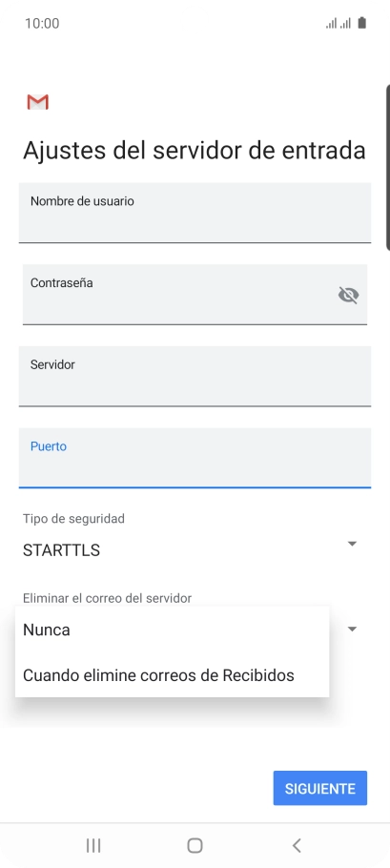Focus the Nombre de usuario field
This screenshot has height=868, width=390.
195,213
